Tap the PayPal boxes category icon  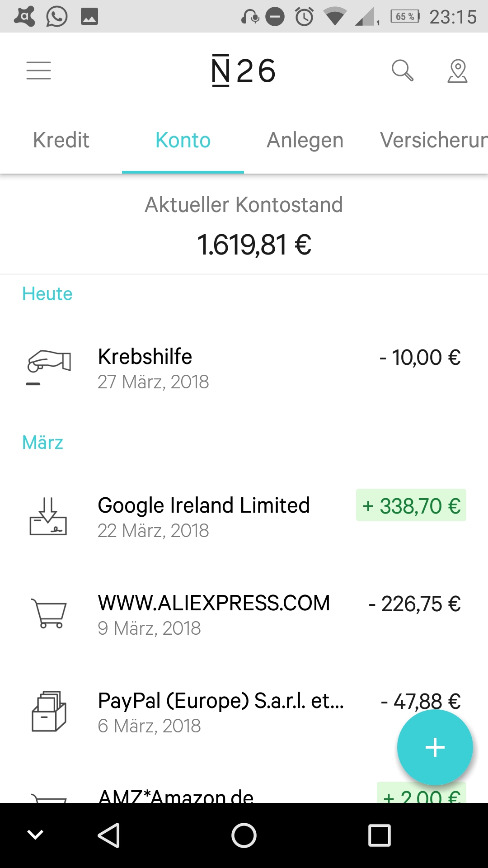(x=49, y=711)
